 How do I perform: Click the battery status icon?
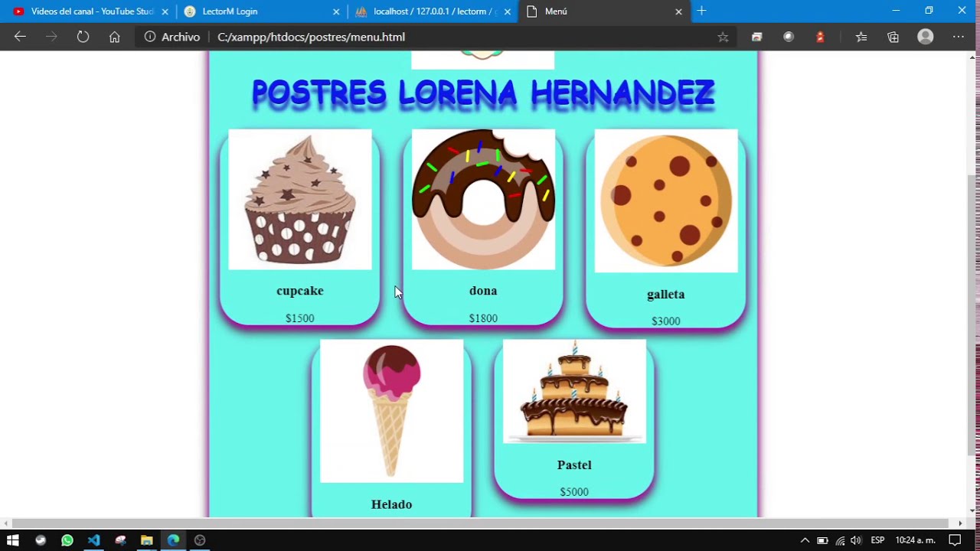pyautogui.click(x=822, y=540)
